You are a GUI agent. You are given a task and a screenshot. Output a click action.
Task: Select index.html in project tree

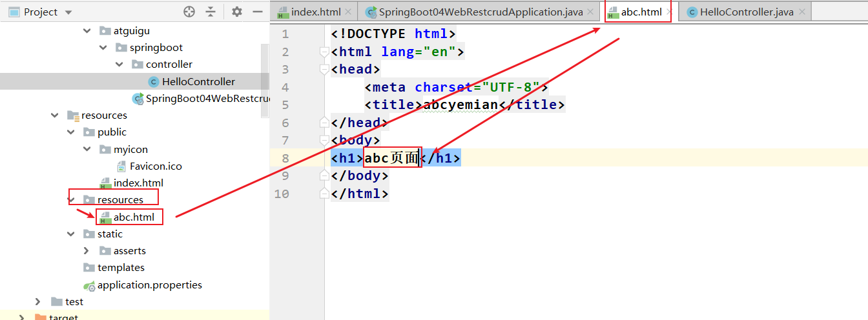click(138, 183)
